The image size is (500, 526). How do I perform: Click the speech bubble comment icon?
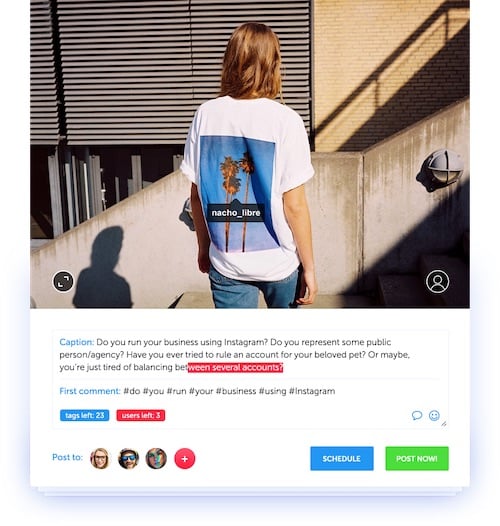tap(417, 415)
